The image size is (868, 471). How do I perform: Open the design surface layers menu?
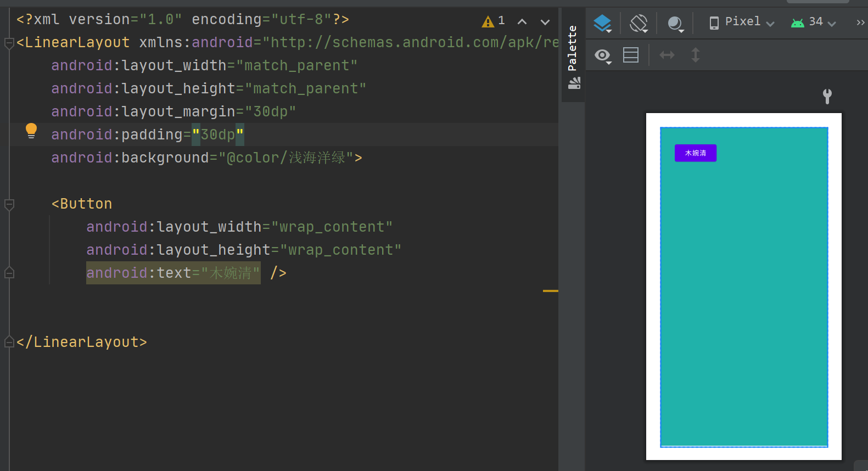[602, 23]
